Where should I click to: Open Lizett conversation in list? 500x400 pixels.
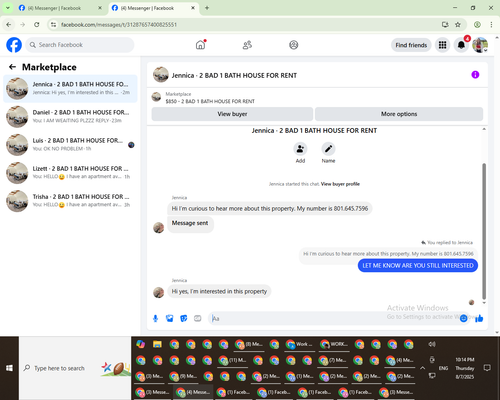coord(70,172)
